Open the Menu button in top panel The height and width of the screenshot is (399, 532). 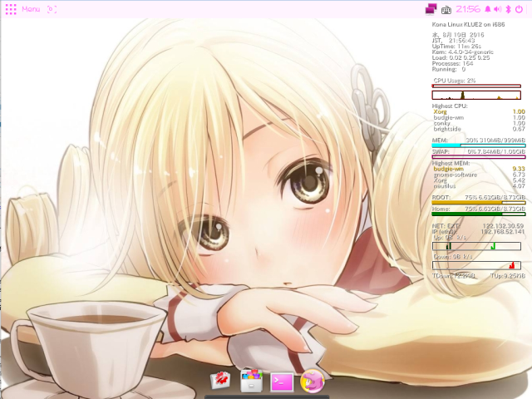tap(31, 9)
